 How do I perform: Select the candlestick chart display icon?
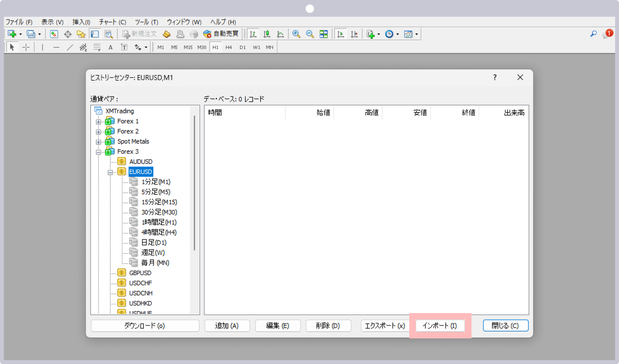click(x=267, y=34)
